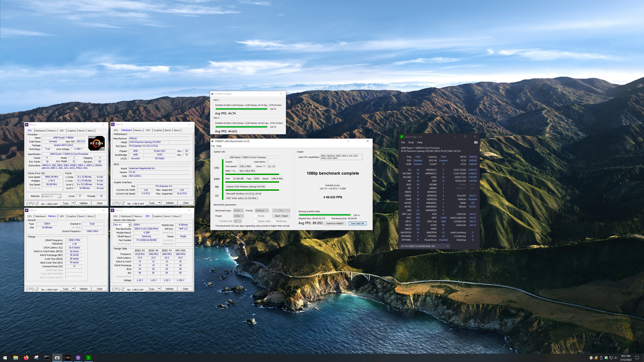The image size is (644, 362).
Task: Open the Command Prompt taskbar icon
Action: [x=47, y=357]
